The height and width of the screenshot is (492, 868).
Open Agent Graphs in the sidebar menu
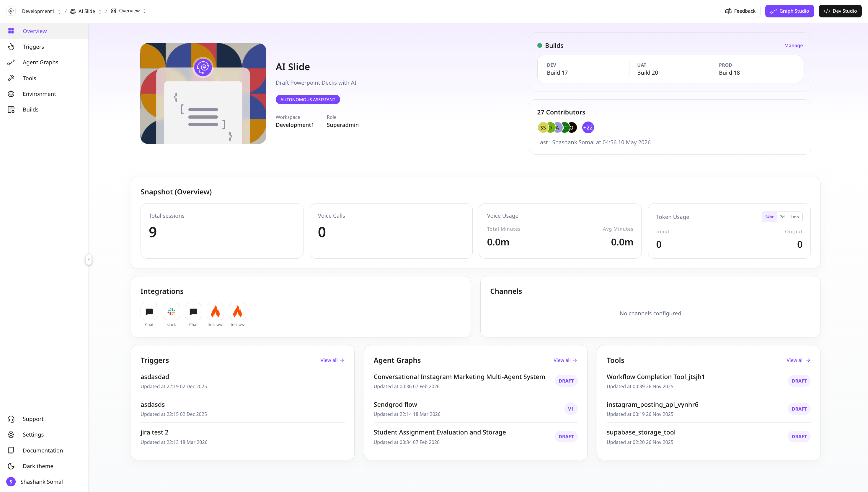(x=44, y=62)
